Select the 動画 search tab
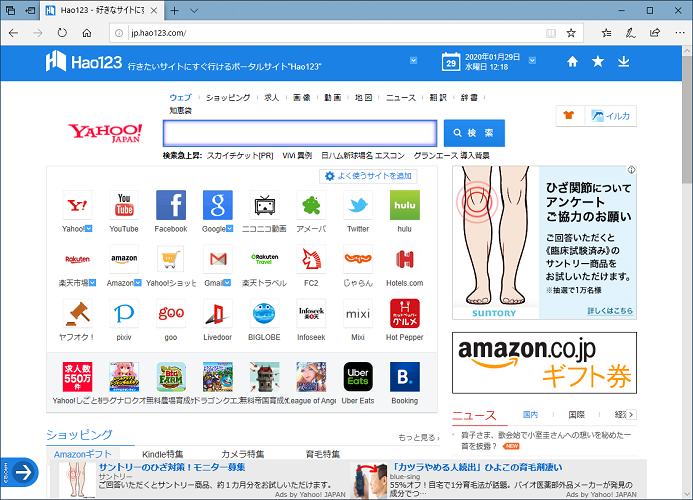The image size is (693, 500). click(332, 97)
